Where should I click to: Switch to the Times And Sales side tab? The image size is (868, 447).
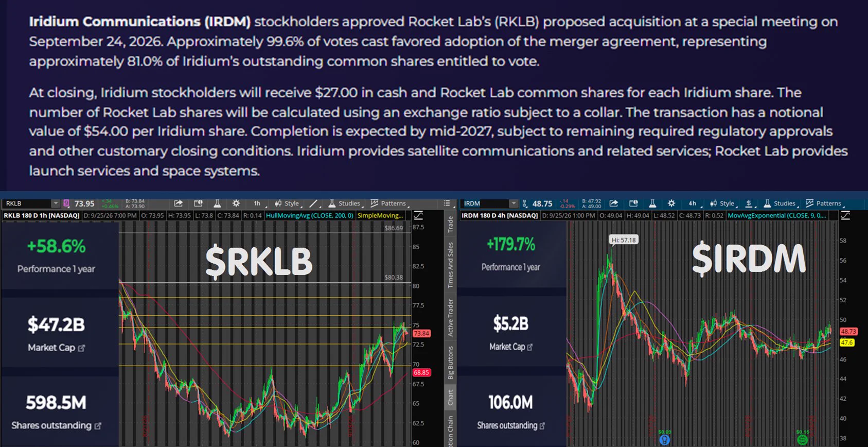click(450, 265)
